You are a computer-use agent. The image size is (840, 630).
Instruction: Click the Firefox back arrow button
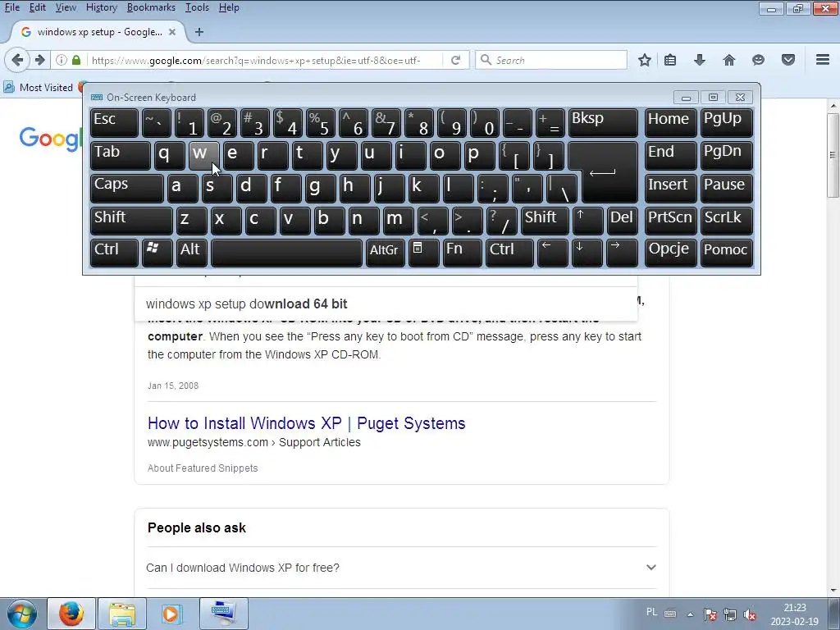17,60
